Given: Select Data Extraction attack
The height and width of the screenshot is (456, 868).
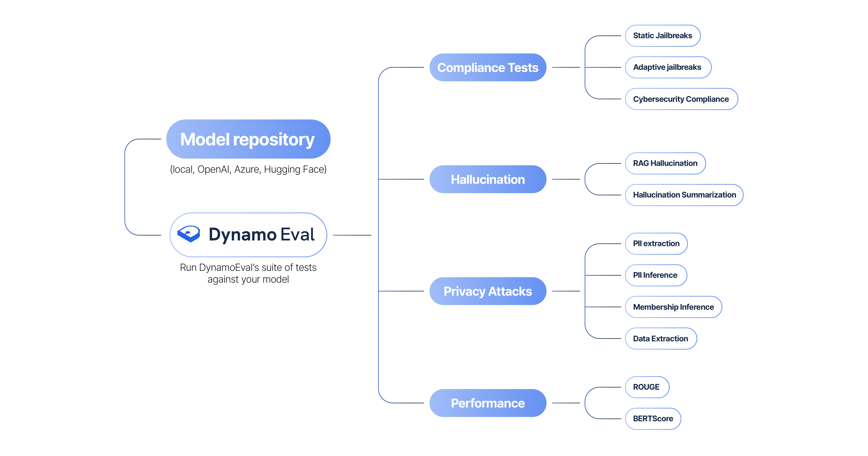Looking at the screenshot, I should 661,339.
